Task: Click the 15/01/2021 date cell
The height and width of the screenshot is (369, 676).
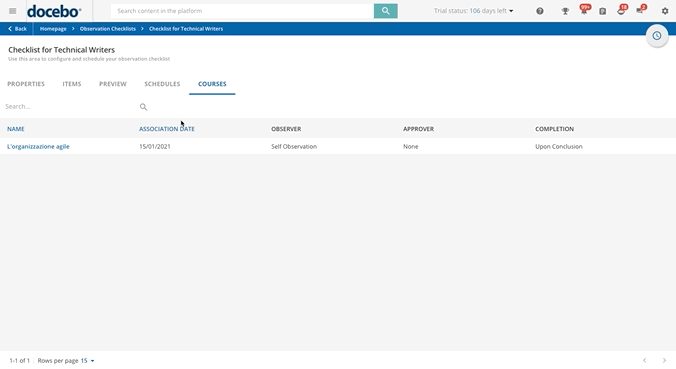Action: click(155, 147)
